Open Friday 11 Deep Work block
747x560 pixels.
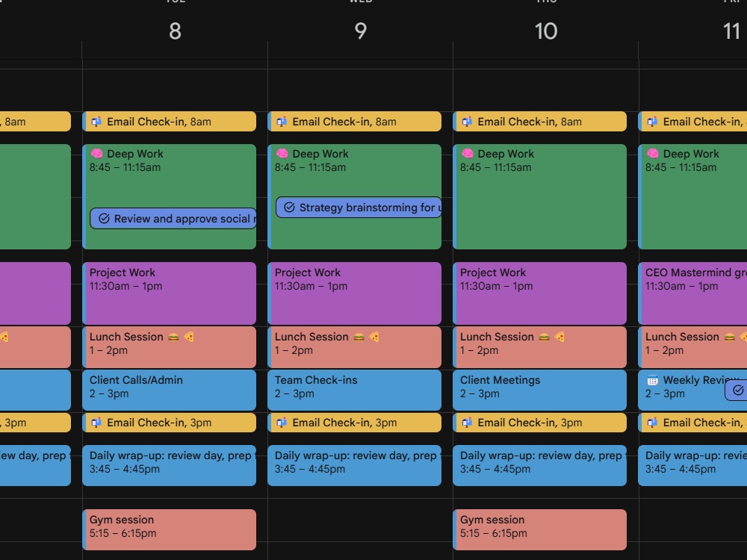(x=692, y=196)
